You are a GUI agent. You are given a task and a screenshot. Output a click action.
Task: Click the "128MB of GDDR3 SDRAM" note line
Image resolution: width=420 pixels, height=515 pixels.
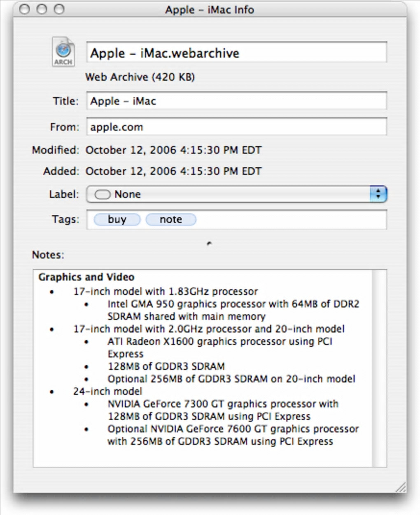(x=166, y=366)
